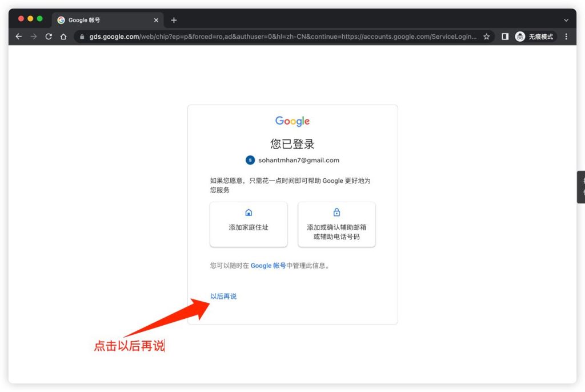Click the 添加或确认辅助邮箱 card

tap(336, 225)
